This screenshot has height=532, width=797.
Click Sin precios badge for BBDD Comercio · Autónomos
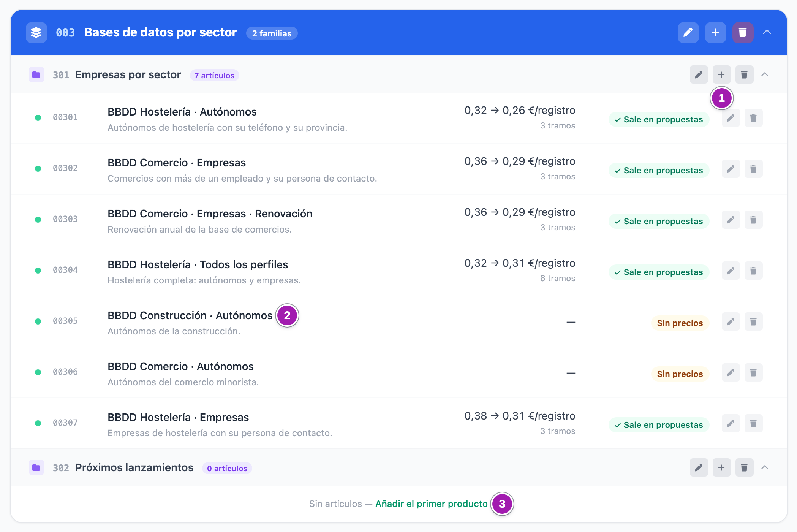(x=680, y=374)
